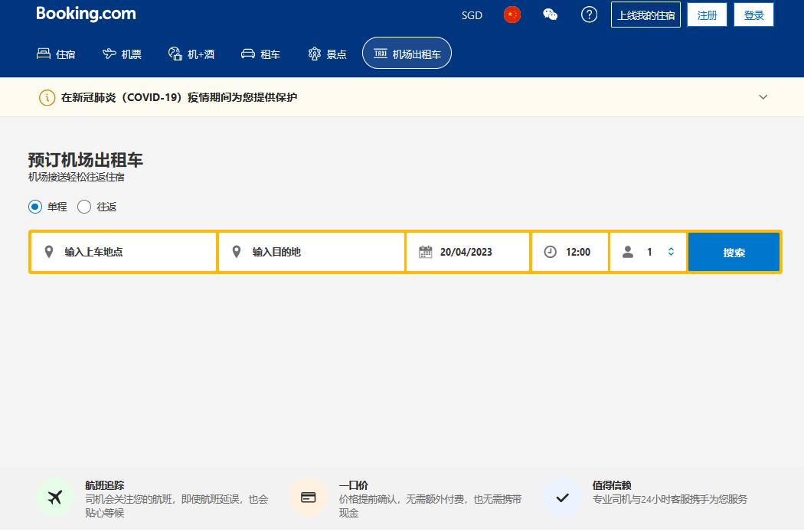The height and width of the screenshot is (532, 804).
Task: Click the 注册 register button
Action: (707, 15)
